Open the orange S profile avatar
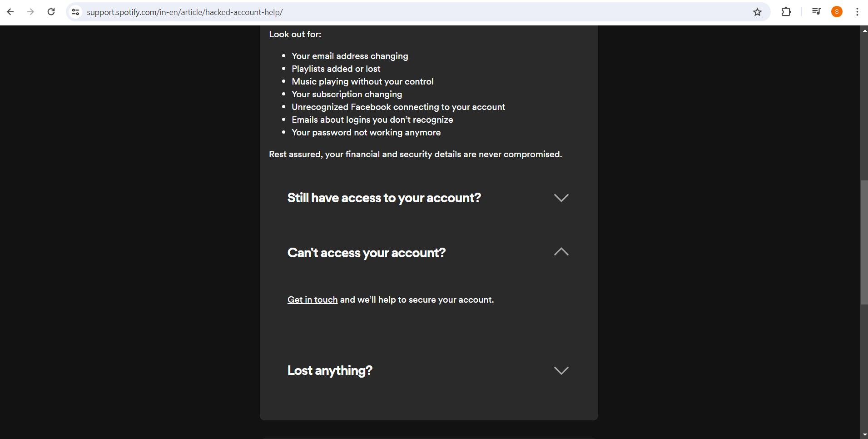 pyautogui.click(x=837, y=11)
